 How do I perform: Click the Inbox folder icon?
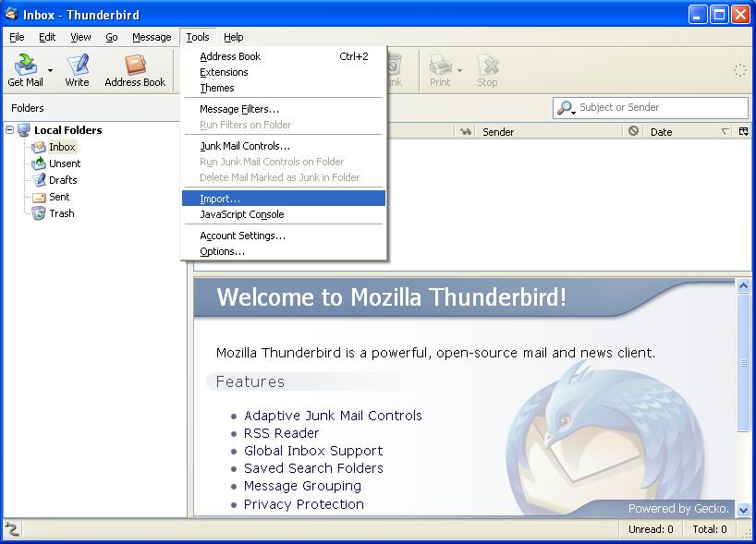pos(39,147)
